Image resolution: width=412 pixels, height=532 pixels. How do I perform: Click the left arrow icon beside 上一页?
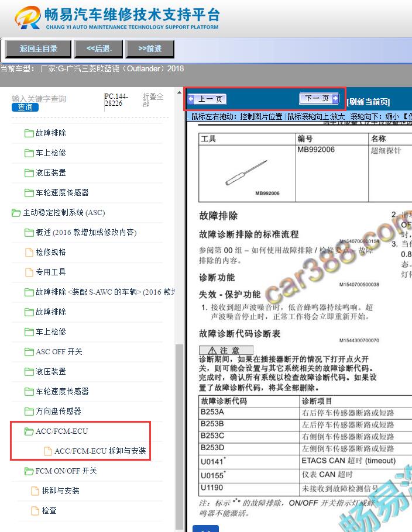point(191,99)
